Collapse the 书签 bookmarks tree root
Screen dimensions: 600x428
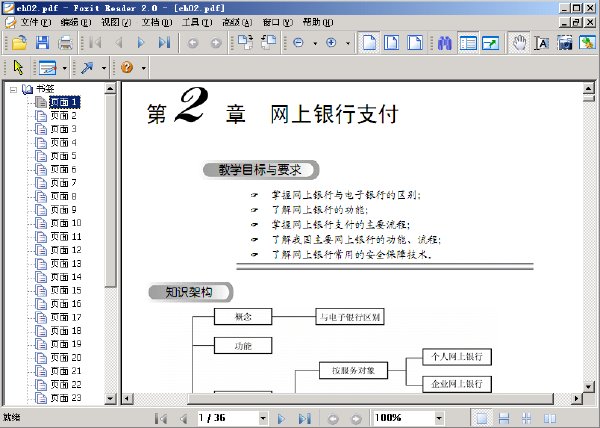(x=13, y=90)
